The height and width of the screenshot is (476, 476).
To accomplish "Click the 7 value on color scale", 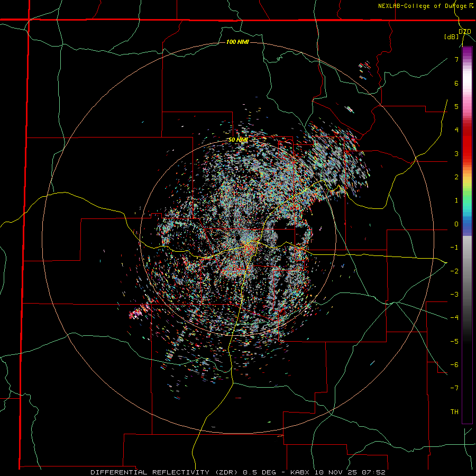I will [x=456, y=59].
